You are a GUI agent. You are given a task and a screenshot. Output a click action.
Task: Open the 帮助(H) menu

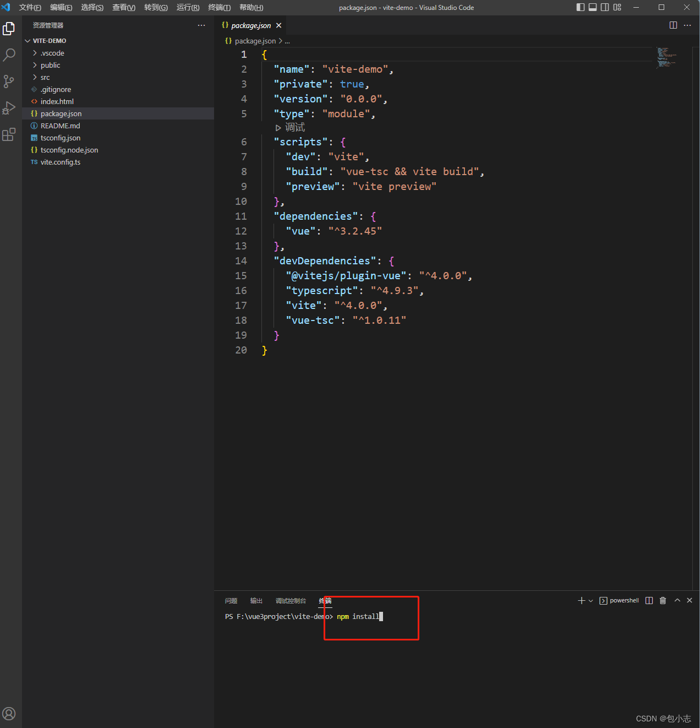tap(251, 8)
